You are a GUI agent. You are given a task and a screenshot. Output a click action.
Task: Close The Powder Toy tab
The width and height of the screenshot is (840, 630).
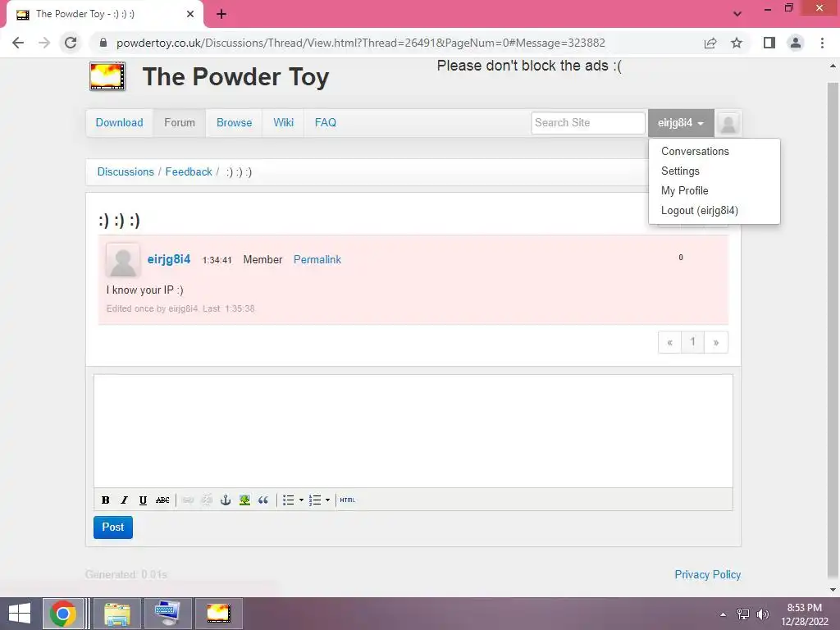[190, 15]
